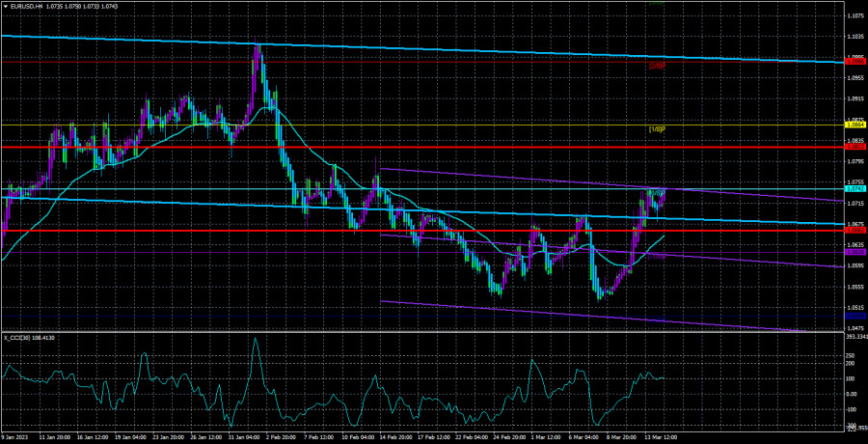Click the 11 Jan 20:00 time label

click(x=57, y=438)
